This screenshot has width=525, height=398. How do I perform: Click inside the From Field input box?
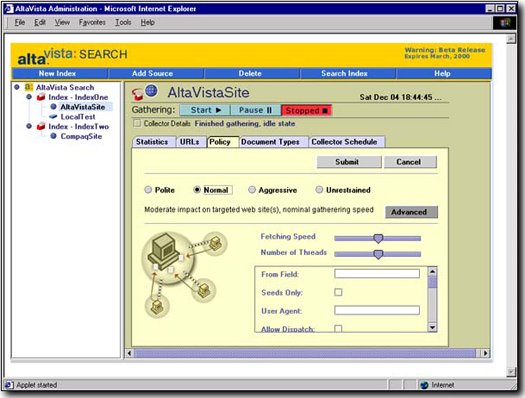point(377,274)
